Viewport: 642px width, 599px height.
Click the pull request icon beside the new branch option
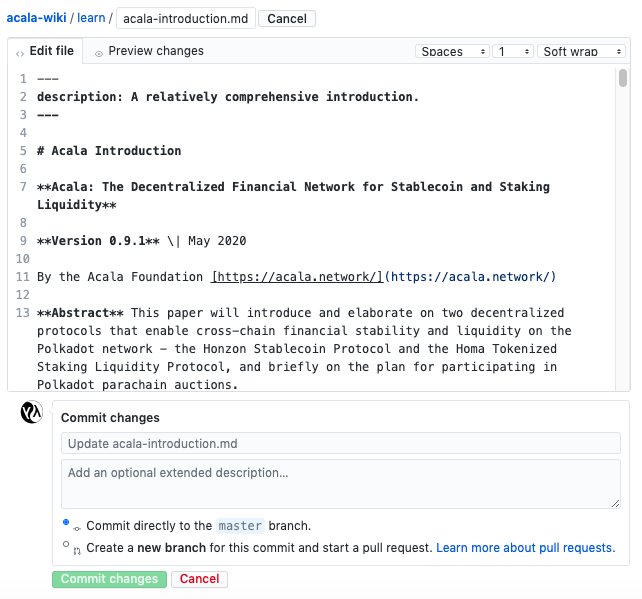(x=77, y=551)
